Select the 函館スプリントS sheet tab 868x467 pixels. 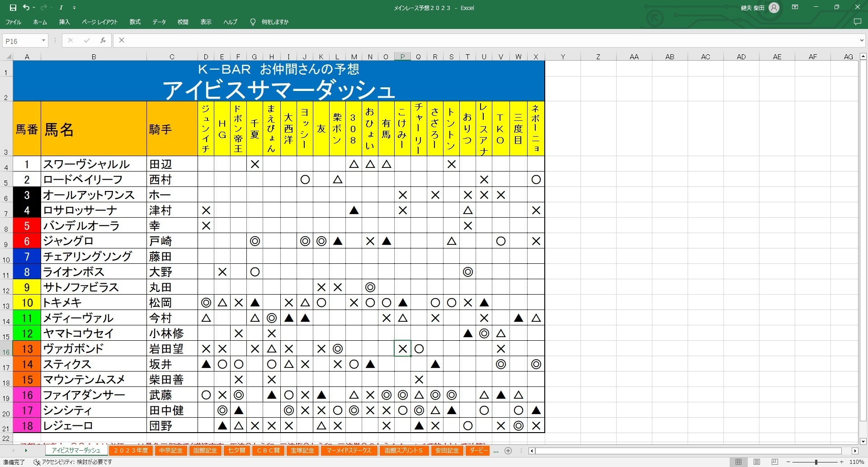coord(403,451)
